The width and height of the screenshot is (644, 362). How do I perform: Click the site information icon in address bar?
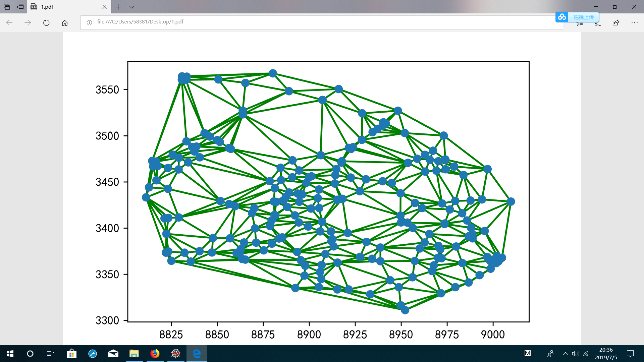click(x=89, y=22)
